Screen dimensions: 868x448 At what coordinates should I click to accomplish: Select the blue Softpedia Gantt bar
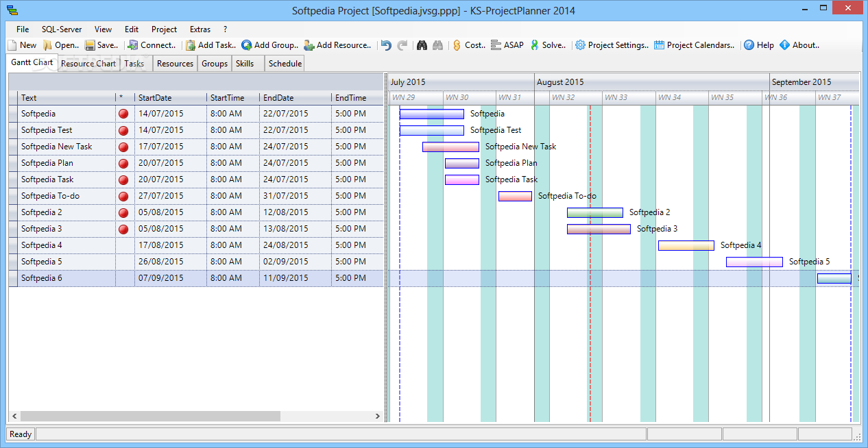click(x=432, y=114)
